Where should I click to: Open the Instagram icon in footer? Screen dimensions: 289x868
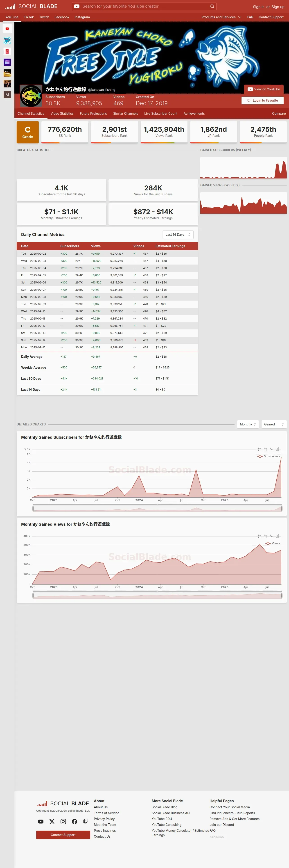[x=63, y=822]
